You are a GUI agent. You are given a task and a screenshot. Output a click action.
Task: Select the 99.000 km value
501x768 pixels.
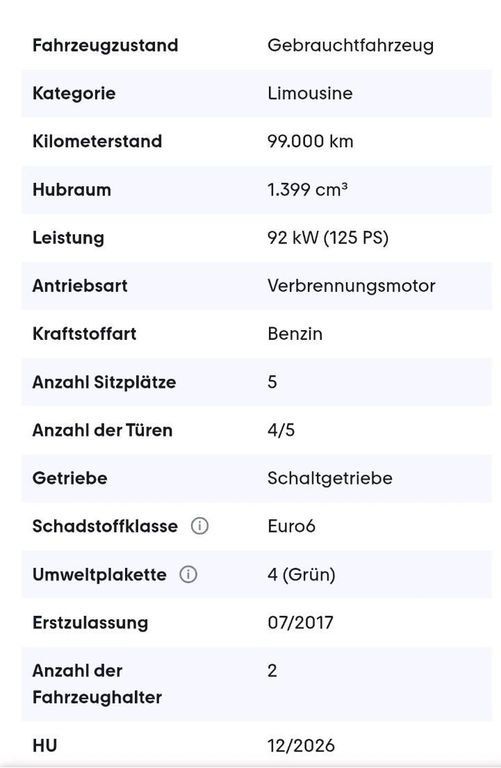point(310,141)
